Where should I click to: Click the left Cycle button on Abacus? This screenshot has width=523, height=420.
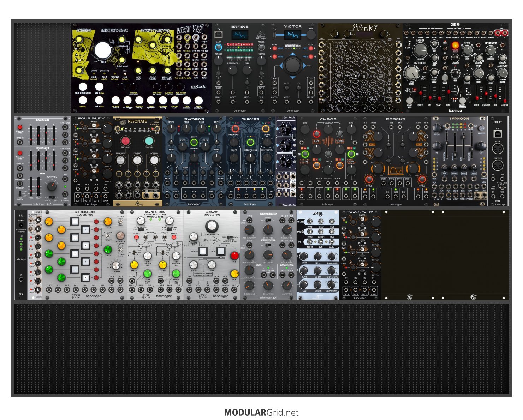tap(369, 179)
